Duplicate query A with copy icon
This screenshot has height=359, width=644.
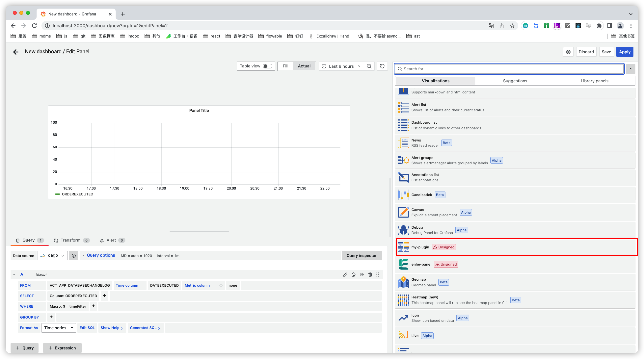point(353,275)
